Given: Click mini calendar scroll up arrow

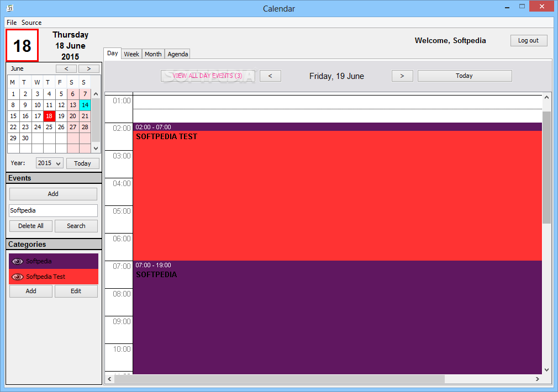Looking at the screenshot, I should point(96,94).
